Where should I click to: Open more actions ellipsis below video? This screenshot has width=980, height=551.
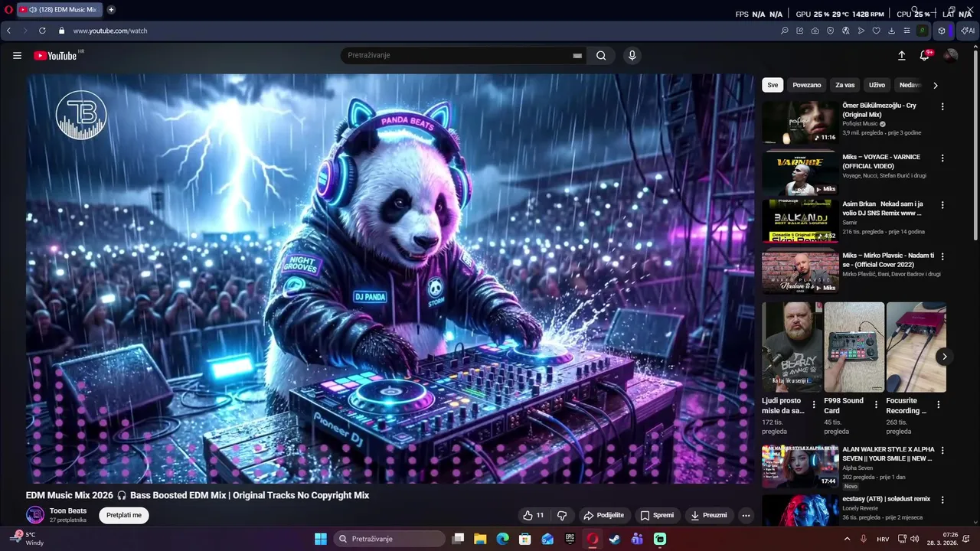pyautogui.click(x=746, y=515)
